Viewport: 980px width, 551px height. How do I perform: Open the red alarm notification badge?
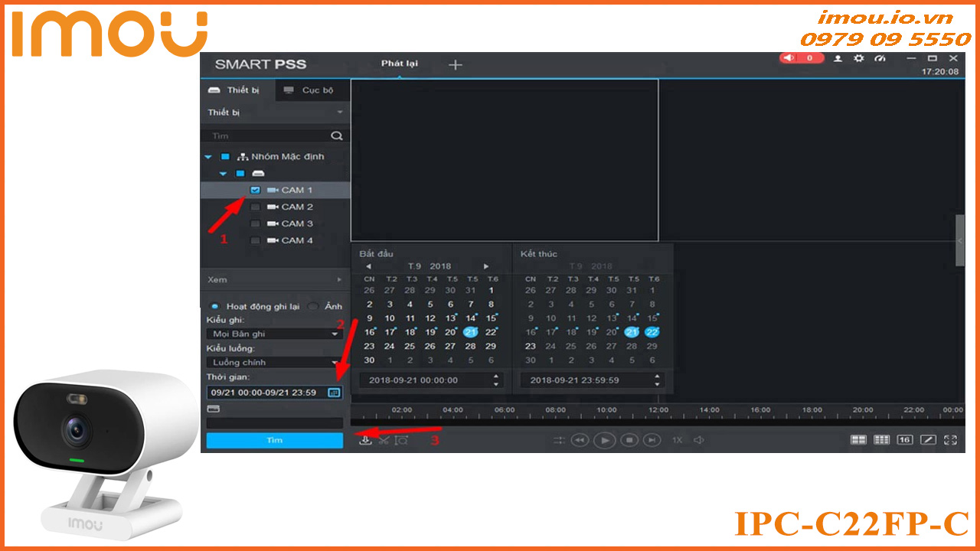[x=801, y=58]
